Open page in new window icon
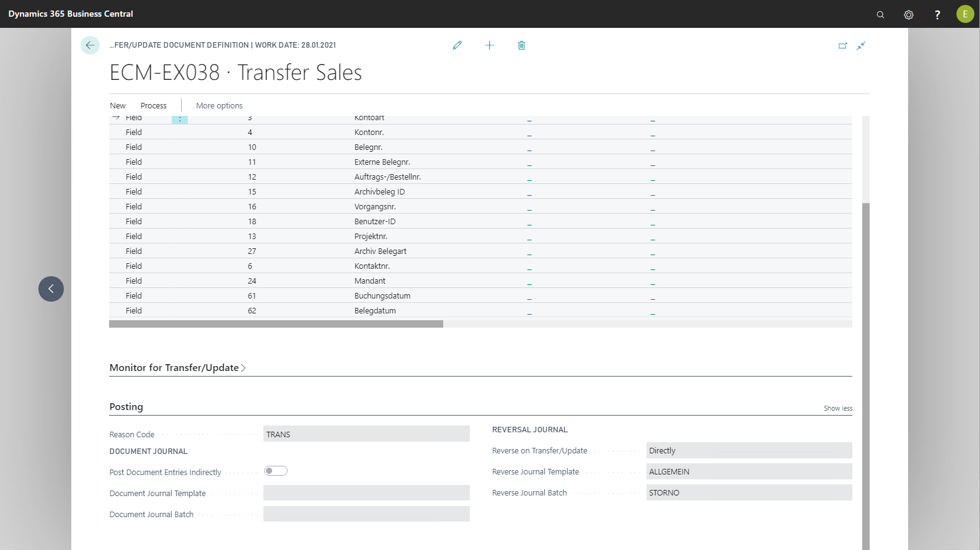This screenshot has width=980, height=550. click(842, 46)
